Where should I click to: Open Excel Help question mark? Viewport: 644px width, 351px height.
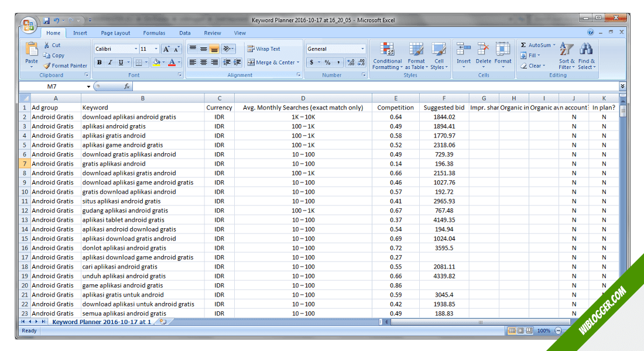click(590, 32)
